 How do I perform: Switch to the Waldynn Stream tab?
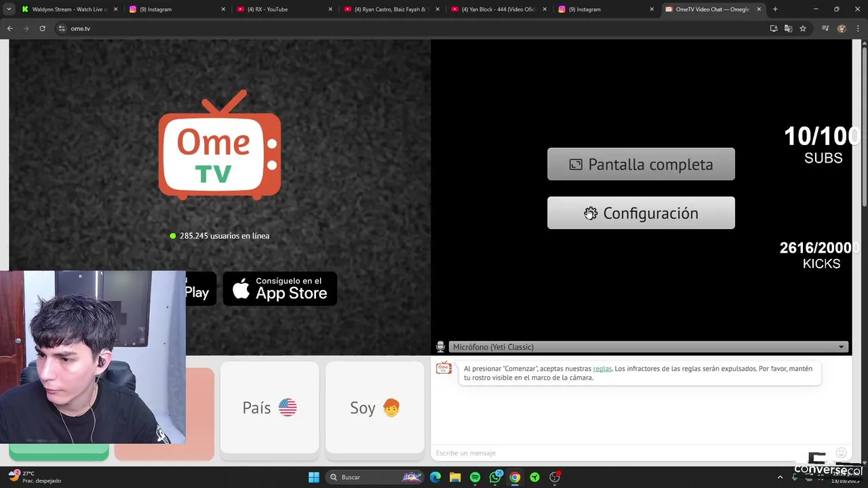pyautogui.click(x=69, y=9)
